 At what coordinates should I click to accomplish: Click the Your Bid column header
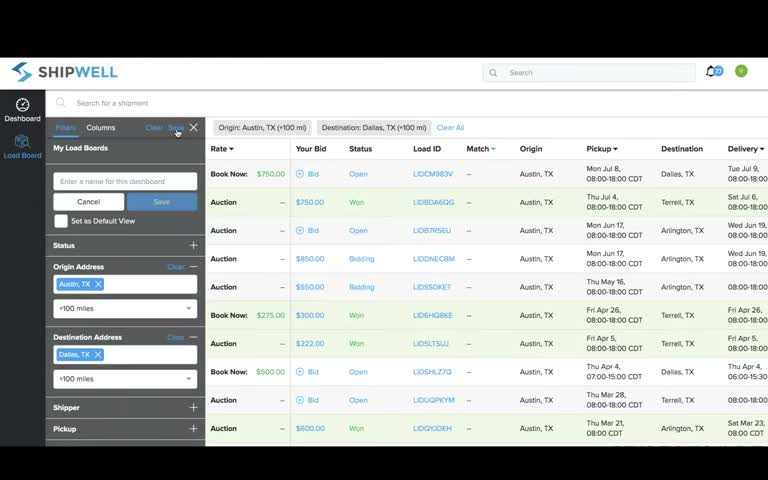311,149
